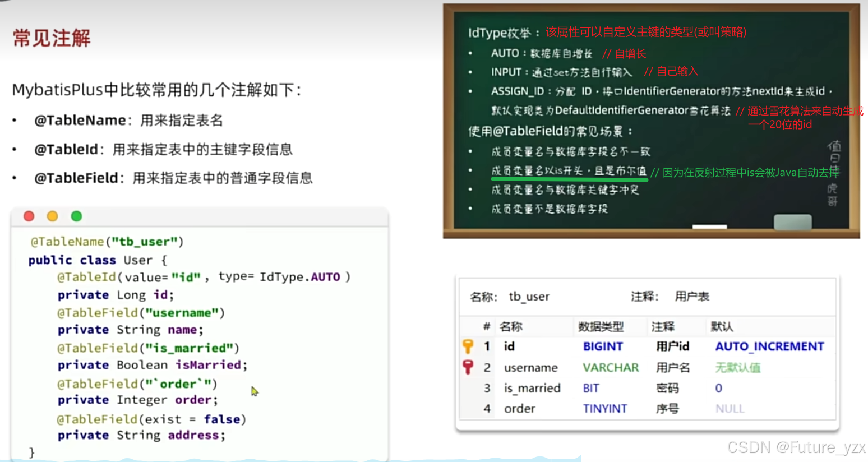Select the @TableName bullet item
Viewport: 868px width, 462px height.
point(128,121)
